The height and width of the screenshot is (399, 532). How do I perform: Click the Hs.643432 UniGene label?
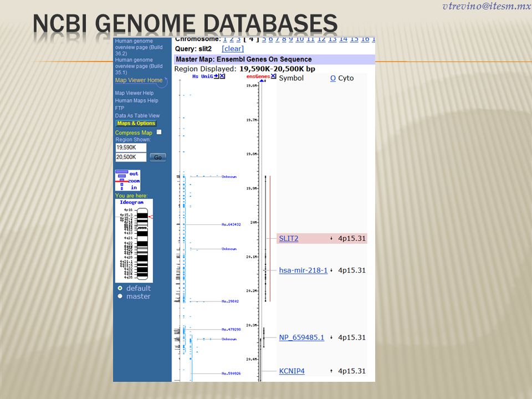click(x=231, y=224)
